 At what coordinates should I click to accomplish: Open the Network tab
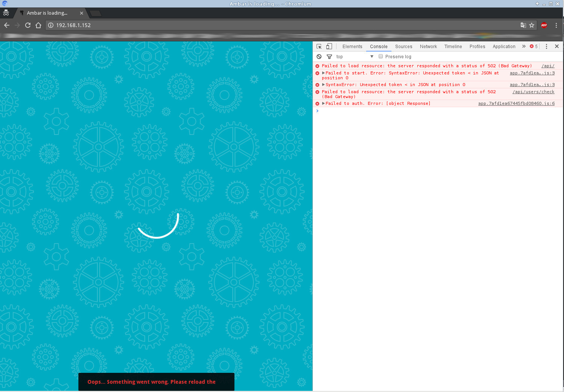[428, 47]
